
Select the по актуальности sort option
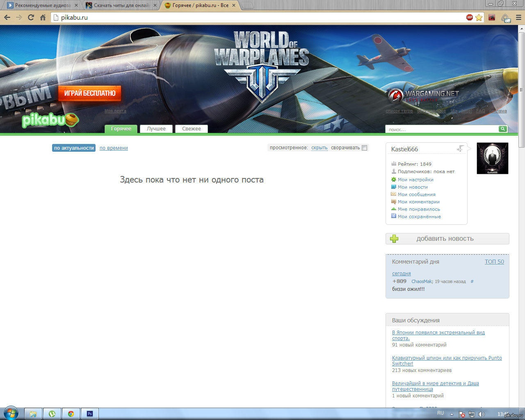(x=74, y=148)
